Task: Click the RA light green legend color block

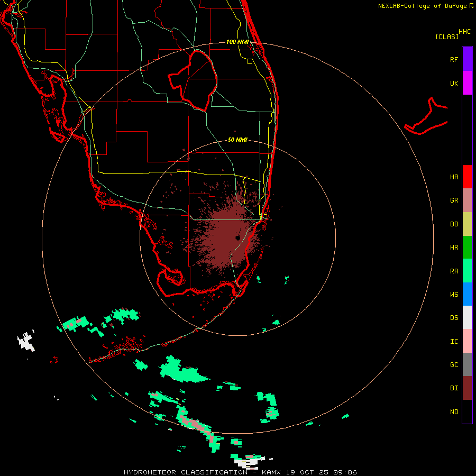Action: tap(467, 271)
